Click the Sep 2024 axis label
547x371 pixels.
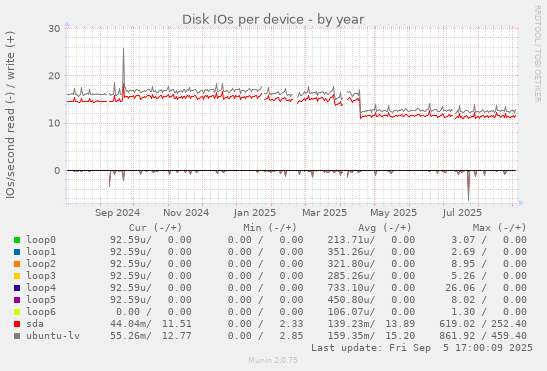pos(117,213)
